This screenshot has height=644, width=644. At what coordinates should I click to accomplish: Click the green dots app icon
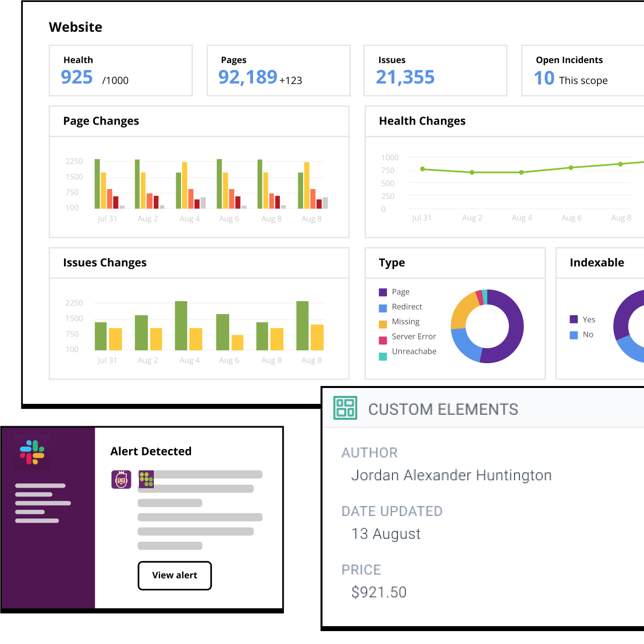pos(146,479)
